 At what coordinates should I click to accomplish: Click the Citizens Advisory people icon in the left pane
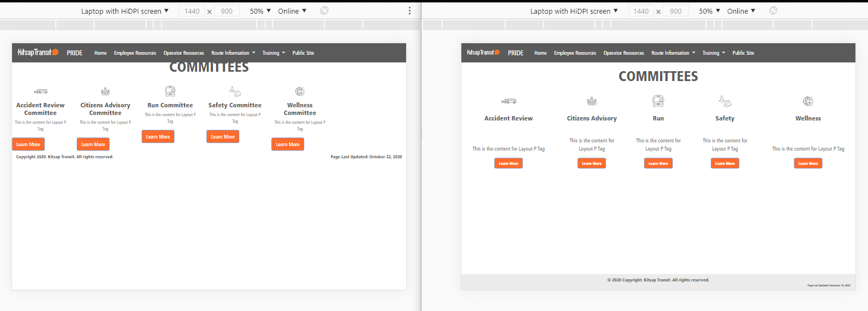click(105, 91)
